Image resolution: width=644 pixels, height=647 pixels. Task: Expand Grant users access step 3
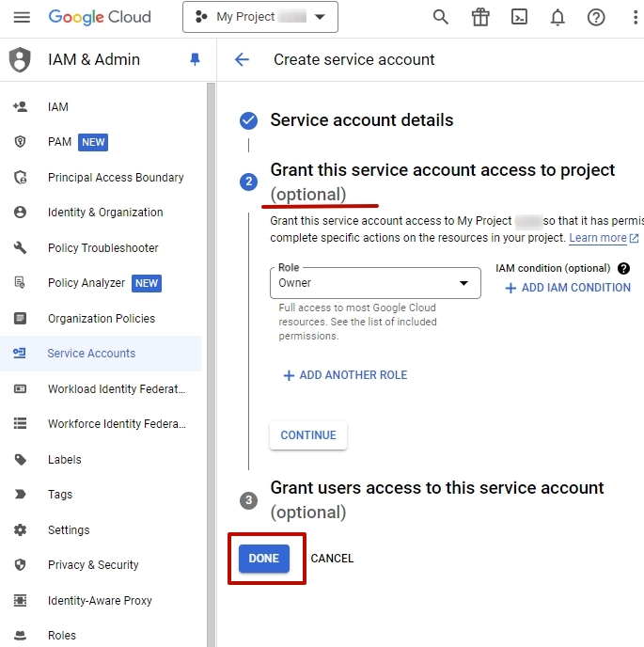(436, 499)
